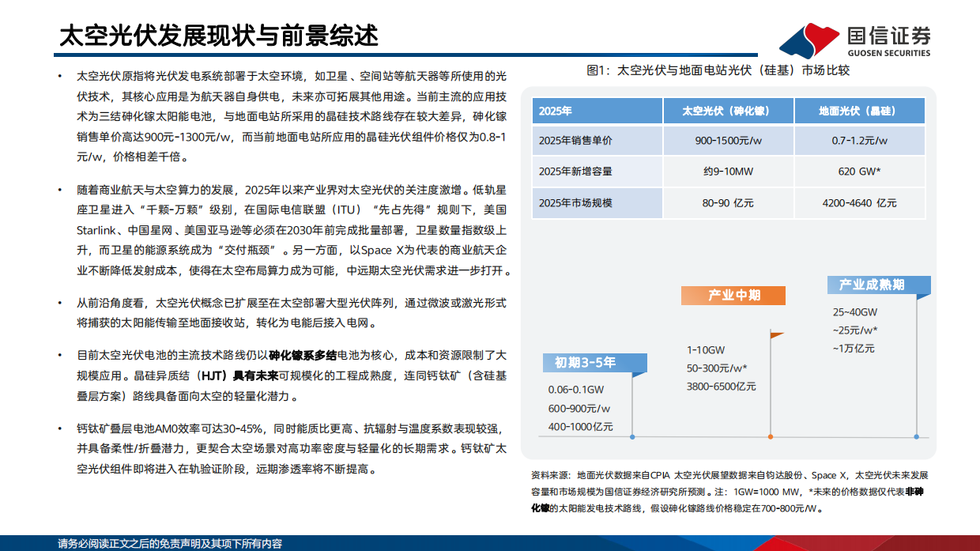This screenshot has width=980, height=551.
Task: Expand the 初期3-5年 stage label
Action: click(594, 363)
